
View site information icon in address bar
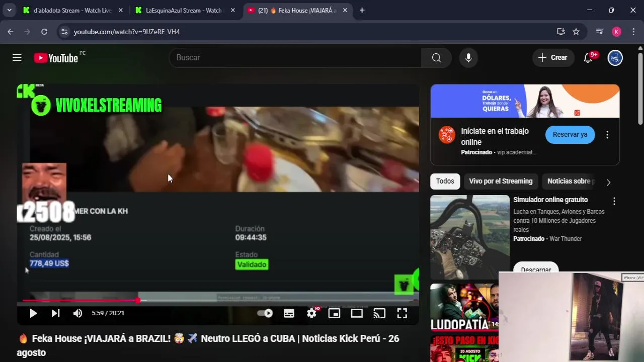click(64, 32)
